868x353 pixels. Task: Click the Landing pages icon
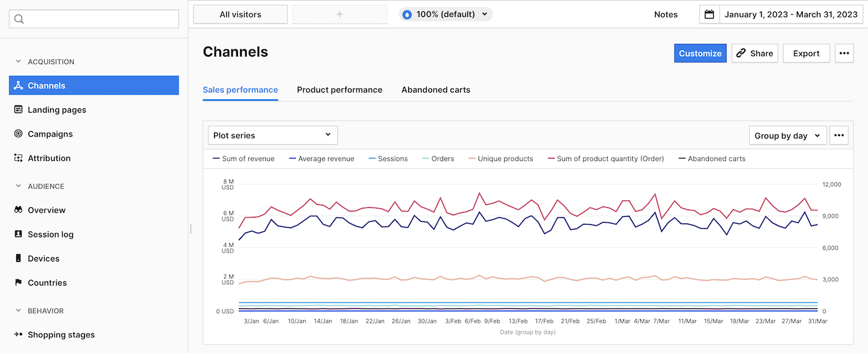pos(18,110)
